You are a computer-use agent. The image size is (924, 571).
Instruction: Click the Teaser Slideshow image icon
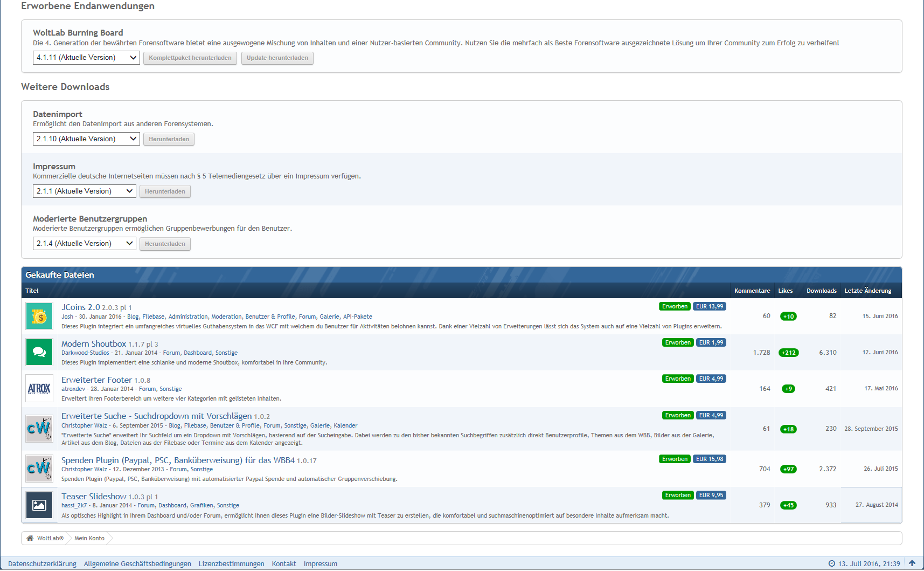[39, 505]
